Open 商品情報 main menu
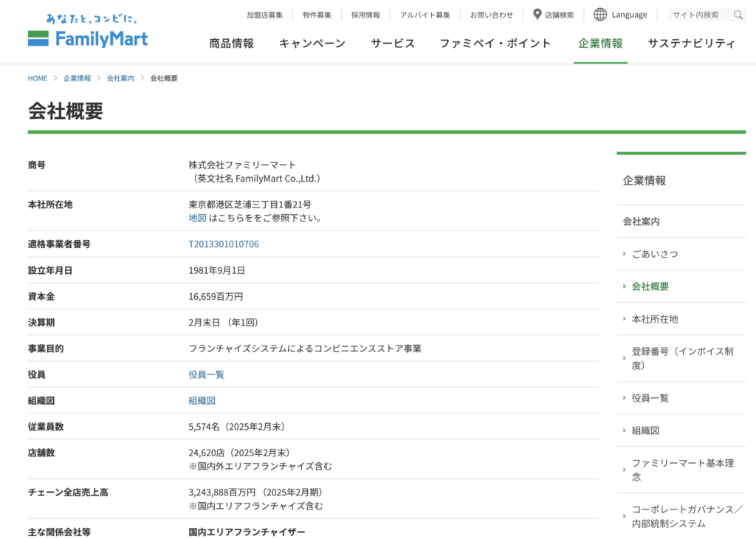The width and height of the screenshot is (756, 539). point(231,44)
